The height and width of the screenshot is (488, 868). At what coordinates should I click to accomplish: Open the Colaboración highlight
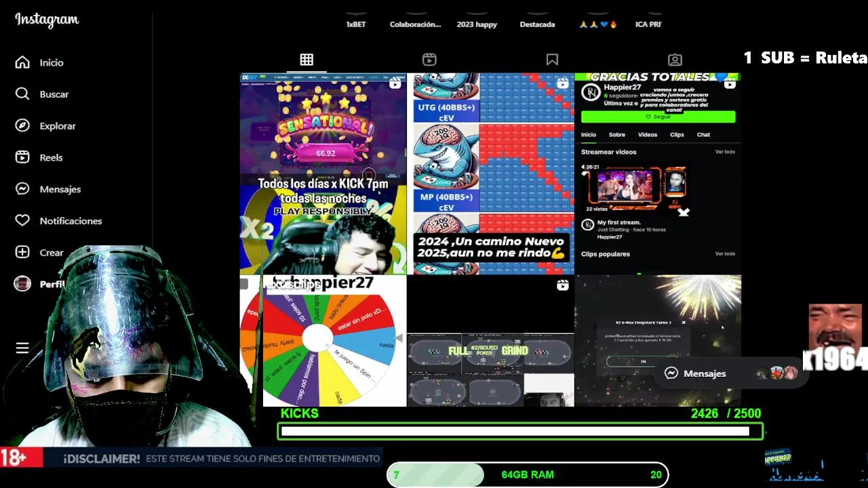[415, 24]
